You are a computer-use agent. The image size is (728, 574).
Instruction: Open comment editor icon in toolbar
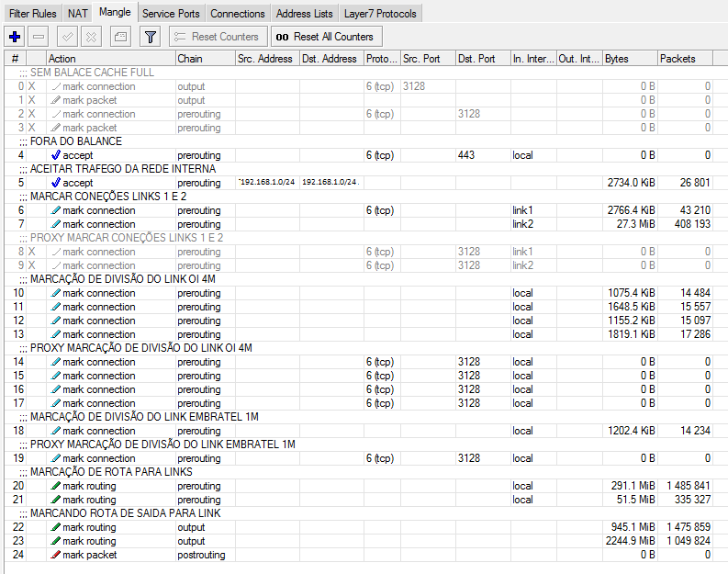pyautogui.click(x=120, y=37)
